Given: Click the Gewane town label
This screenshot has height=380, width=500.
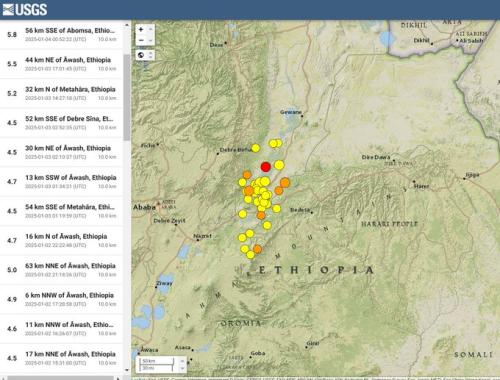Looking at the screenshot, I should 291,112.
